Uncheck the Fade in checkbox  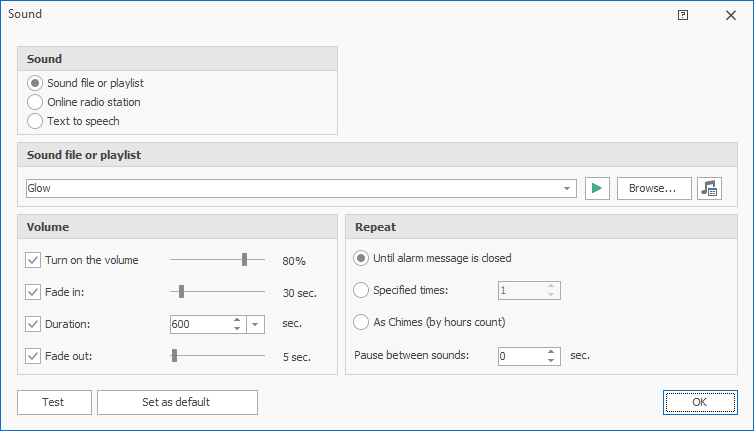(x=33, y=292)
